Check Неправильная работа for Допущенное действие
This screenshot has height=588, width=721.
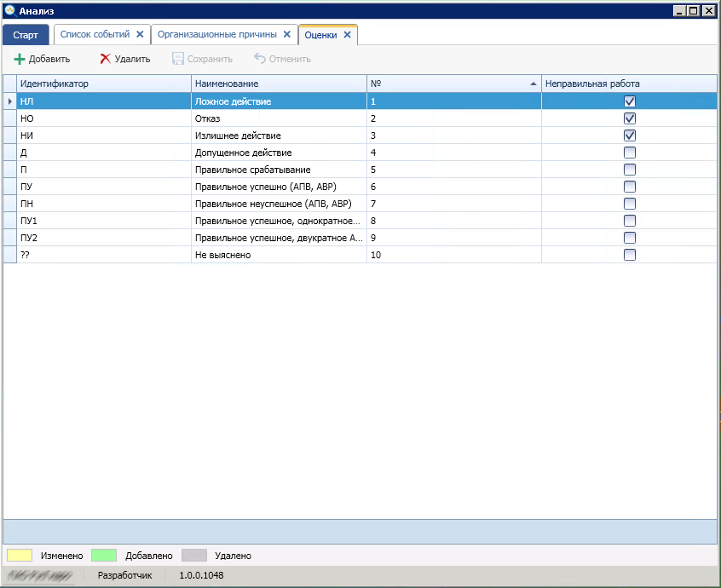coord(630,153)
